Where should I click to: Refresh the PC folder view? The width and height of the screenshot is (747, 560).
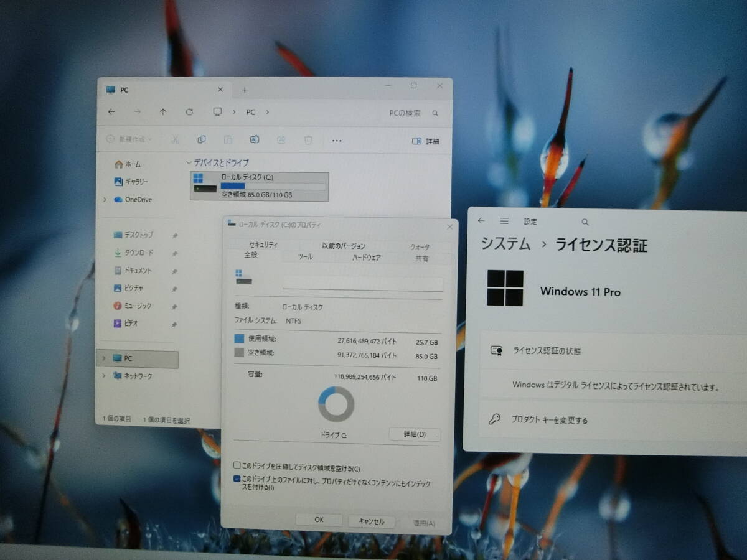pyautogui.click(x=190, y=113)
